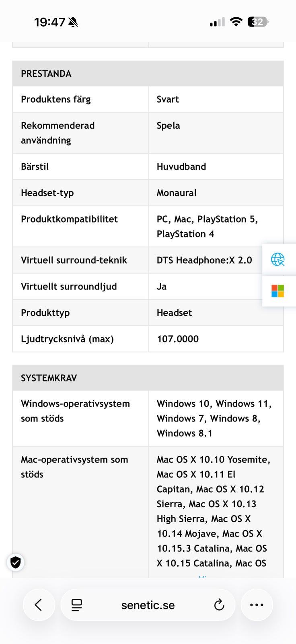Tap the senetic.se address bar
The width and height of the screenshot is (296, 644).
[x=148, y=605]
